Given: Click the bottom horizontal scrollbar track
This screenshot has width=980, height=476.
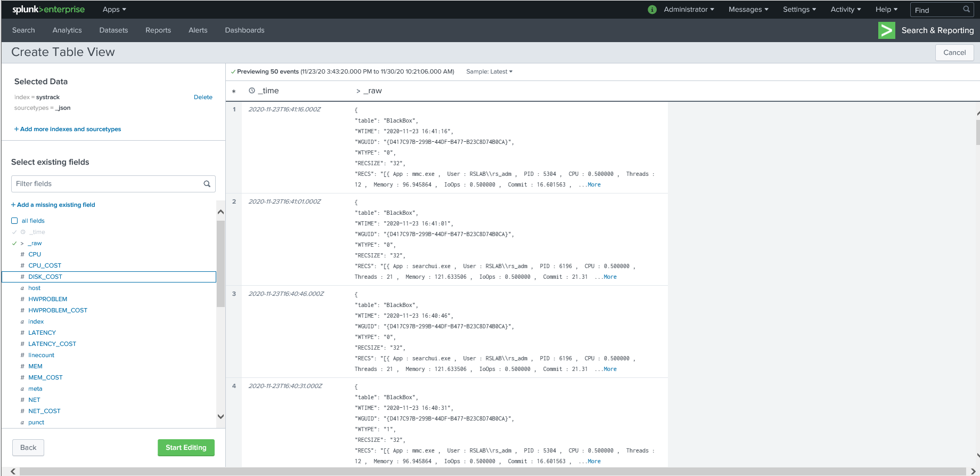Looking at the screenshot, I should tap(493, 471).
